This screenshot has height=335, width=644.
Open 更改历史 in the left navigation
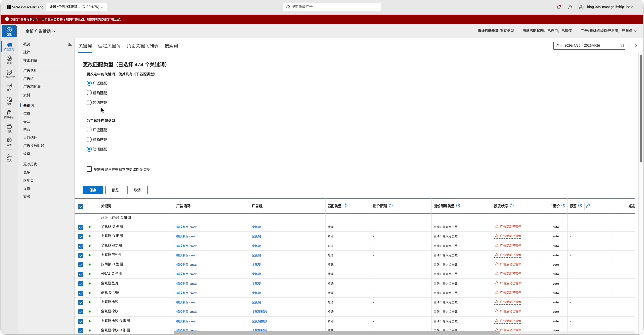point(30,164)
